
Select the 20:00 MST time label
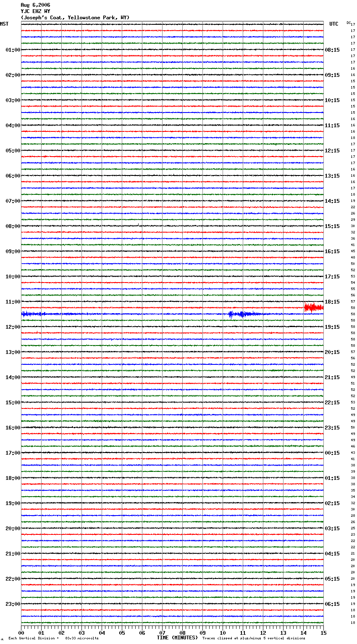[x=13, y=529]
